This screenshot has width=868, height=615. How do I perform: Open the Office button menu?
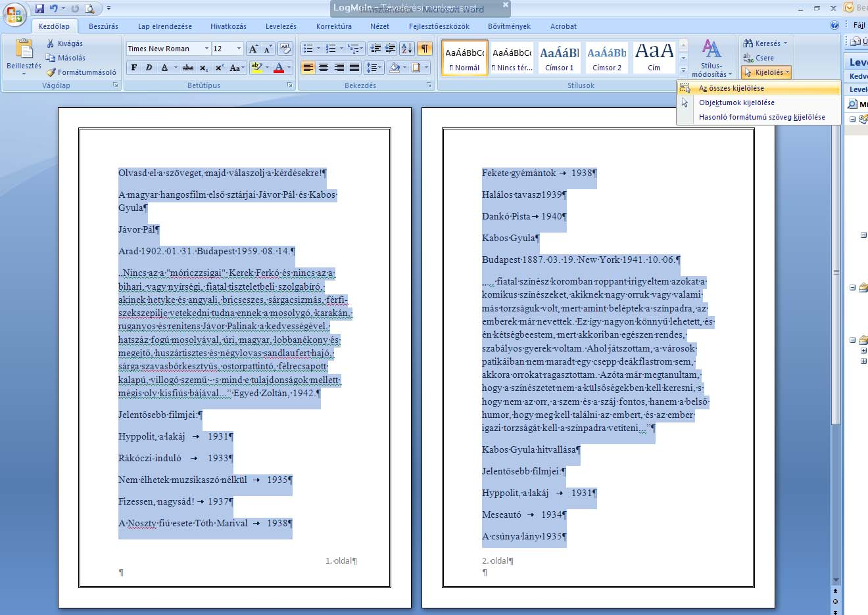[x=14, y=14]
